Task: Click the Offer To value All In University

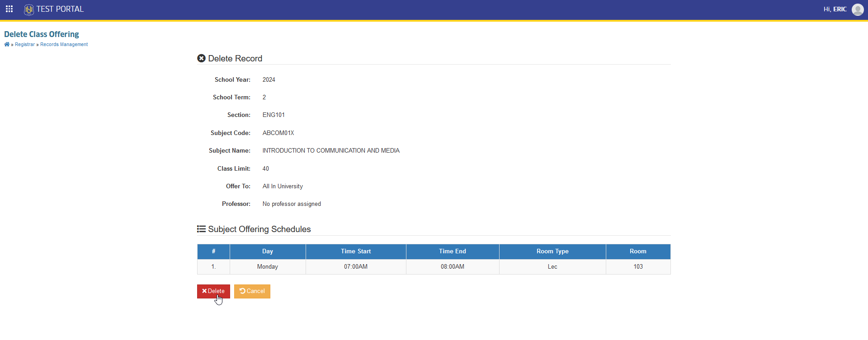Action: click(x=283, y=186)
